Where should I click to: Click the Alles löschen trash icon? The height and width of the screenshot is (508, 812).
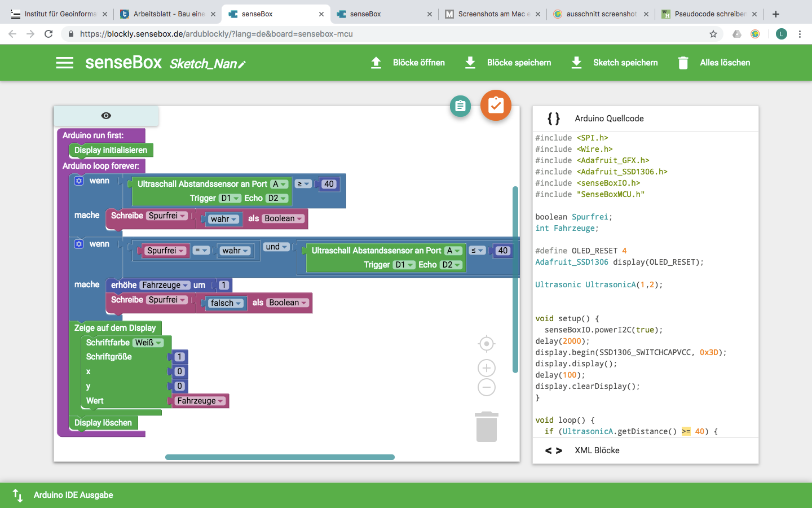tap(683, 63)
